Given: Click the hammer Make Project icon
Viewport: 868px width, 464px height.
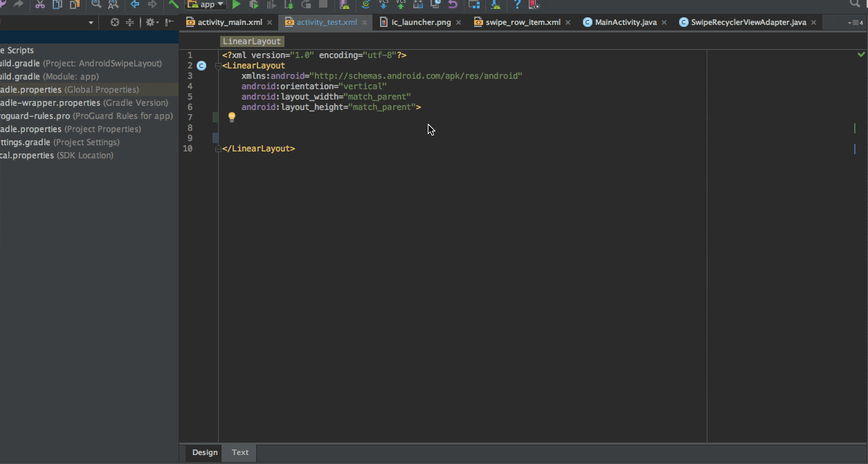Looking at the screenshot, I should coord(174,4).
